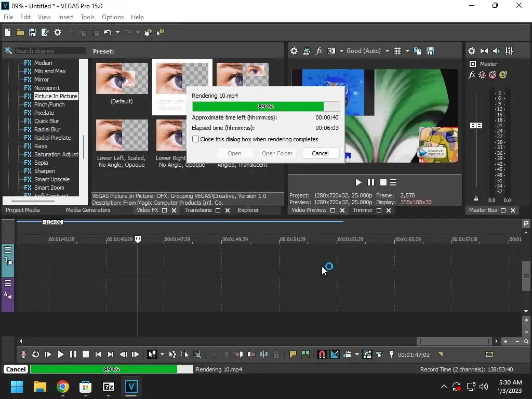Open the Insert menu
The image size is (532, 399).
click(65, 17)
